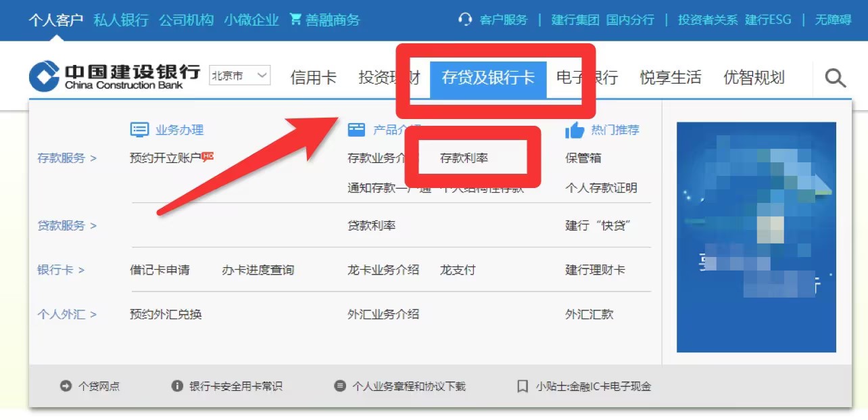
Task: Switch to the 信用卡 tab
Action: 314,77
